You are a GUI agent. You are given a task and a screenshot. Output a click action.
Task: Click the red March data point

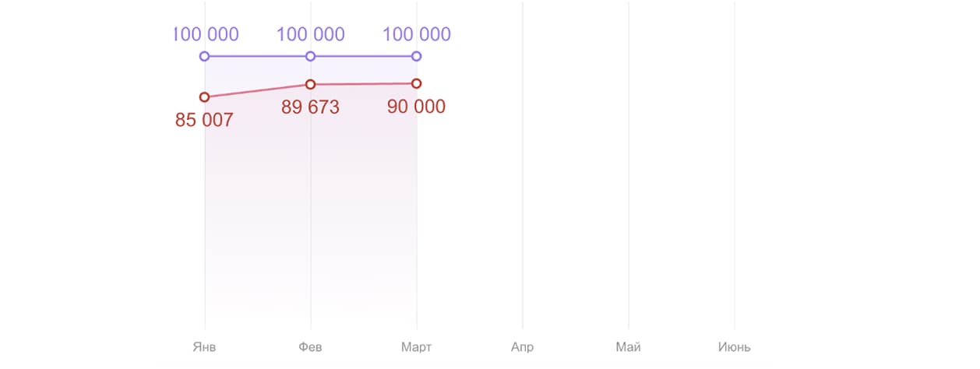tap(416, 83)
